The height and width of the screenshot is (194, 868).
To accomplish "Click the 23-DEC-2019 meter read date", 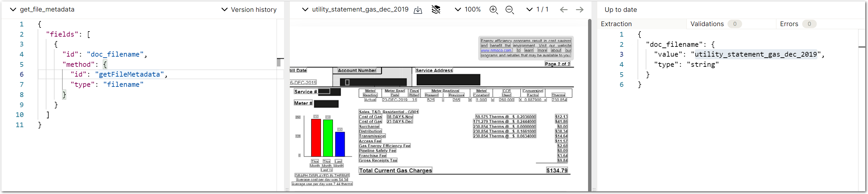I will pyautogui.click(x=395, y=100).
